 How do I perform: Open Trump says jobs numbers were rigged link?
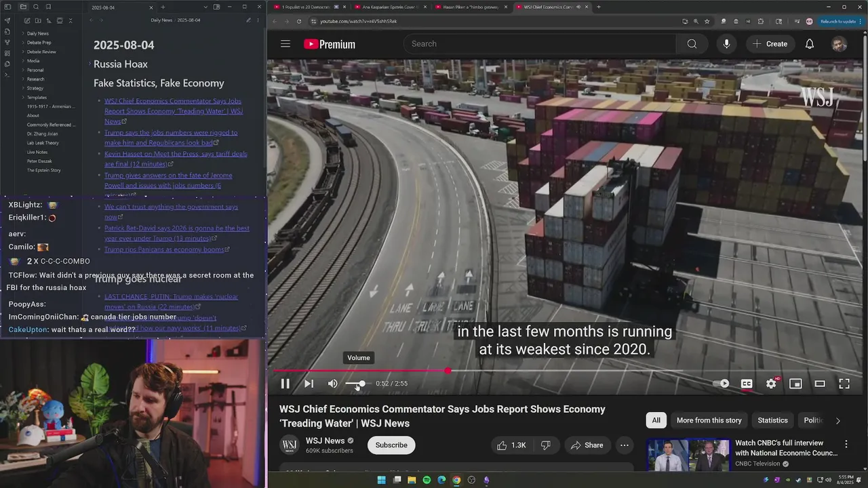[x=171, y=138]
